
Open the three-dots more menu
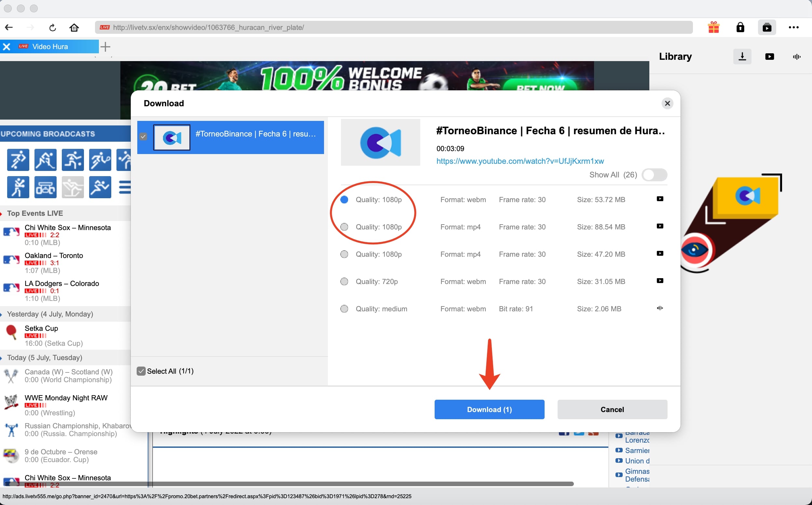coord(793,27)
